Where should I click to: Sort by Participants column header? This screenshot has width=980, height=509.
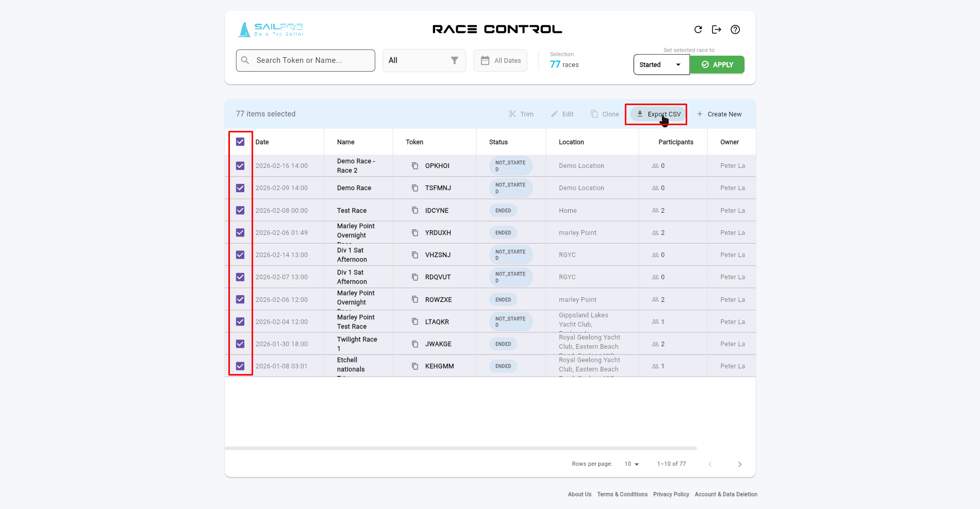675,142
